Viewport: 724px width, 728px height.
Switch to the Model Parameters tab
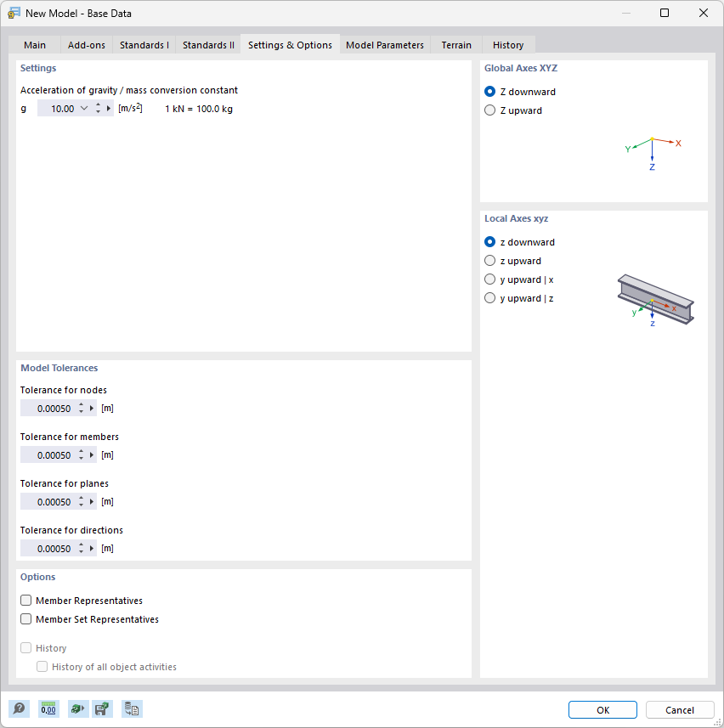click(x=384, y=45)
